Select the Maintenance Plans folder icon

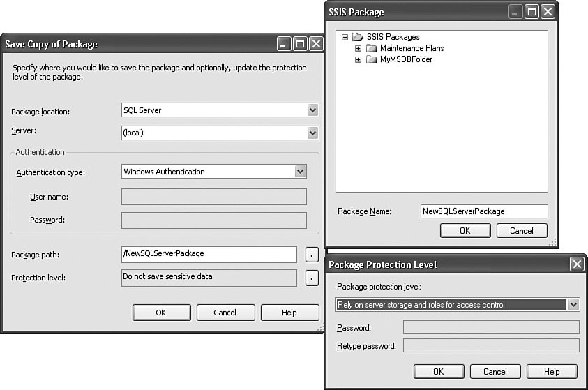tap(371, 48)
